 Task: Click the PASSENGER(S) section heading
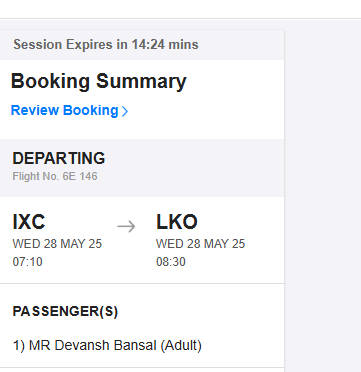coord(65,312)
